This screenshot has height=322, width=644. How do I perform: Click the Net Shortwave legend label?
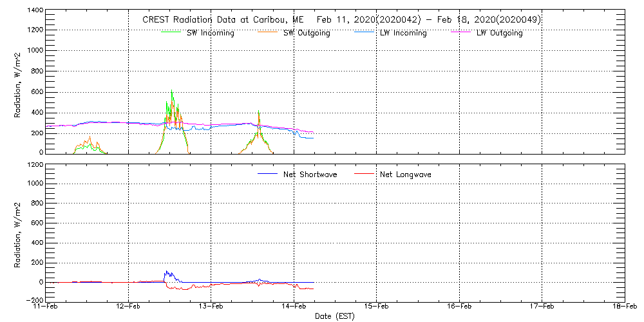click(310, 175)
